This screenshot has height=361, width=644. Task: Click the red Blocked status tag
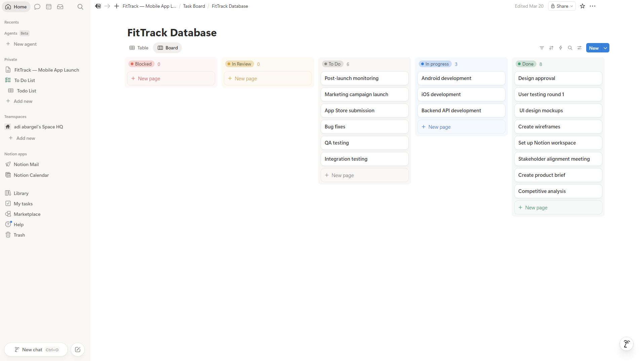(141, 64)
